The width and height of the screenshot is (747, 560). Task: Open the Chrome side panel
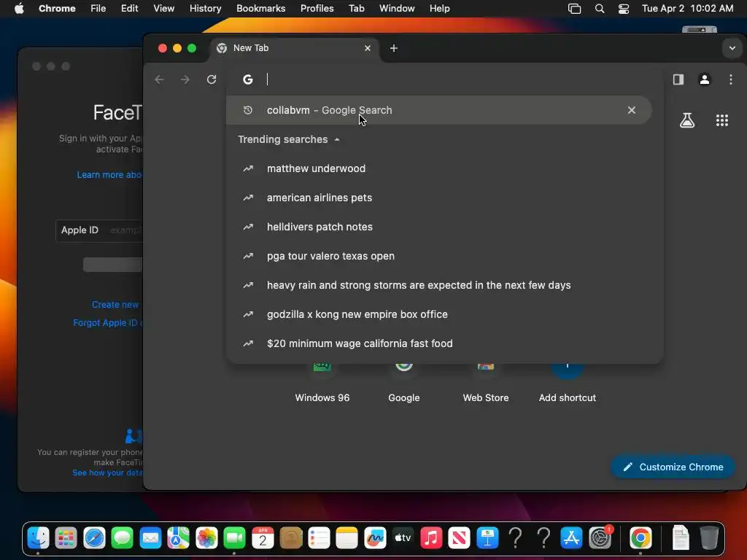pyautogui.click(x=678, y=79)
